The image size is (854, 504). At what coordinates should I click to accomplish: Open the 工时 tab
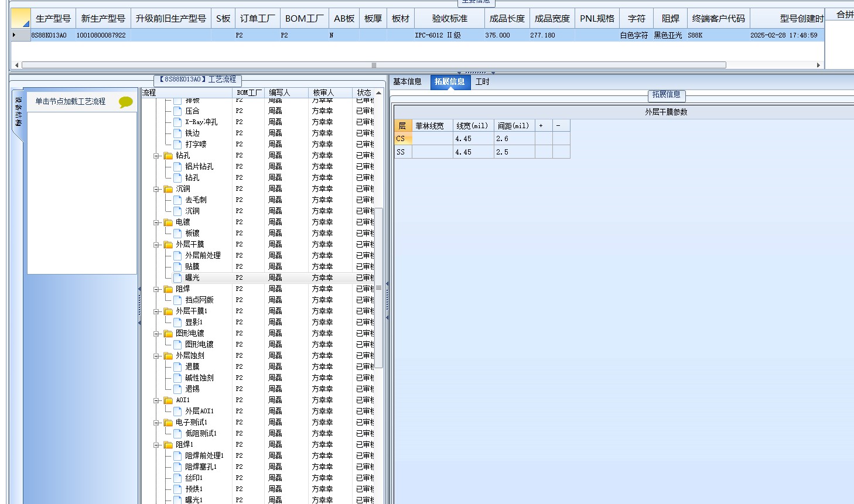coord(483,82)
